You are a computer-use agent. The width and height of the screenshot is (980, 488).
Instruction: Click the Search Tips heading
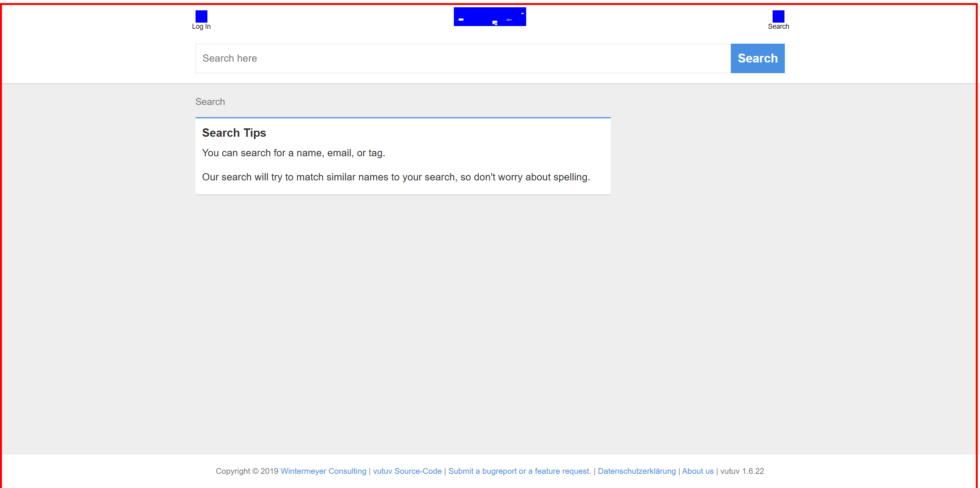[x=234, y=133]
